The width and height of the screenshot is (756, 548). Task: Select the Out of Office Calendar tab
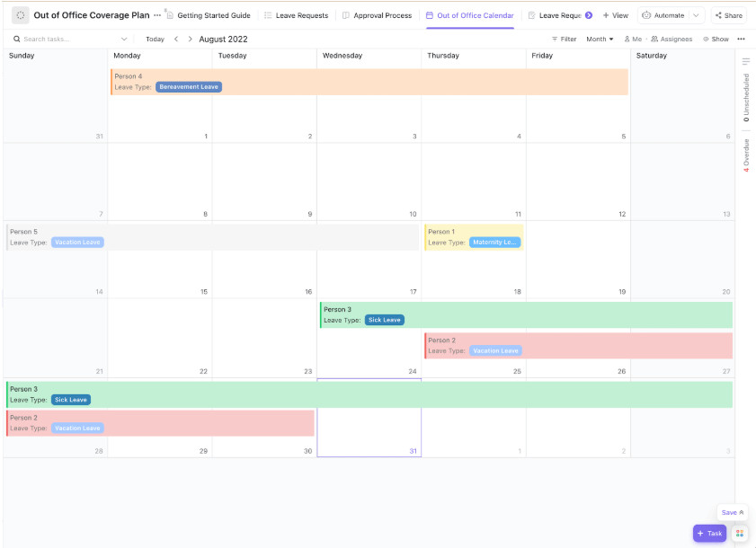(470, 15)
